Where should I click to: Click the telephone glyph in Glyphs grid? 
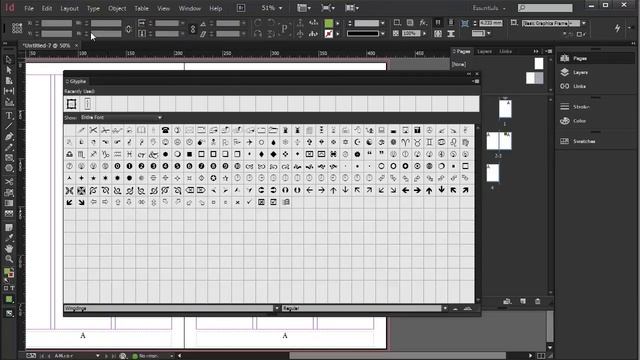pyautogui.click(x=165, y=130)
